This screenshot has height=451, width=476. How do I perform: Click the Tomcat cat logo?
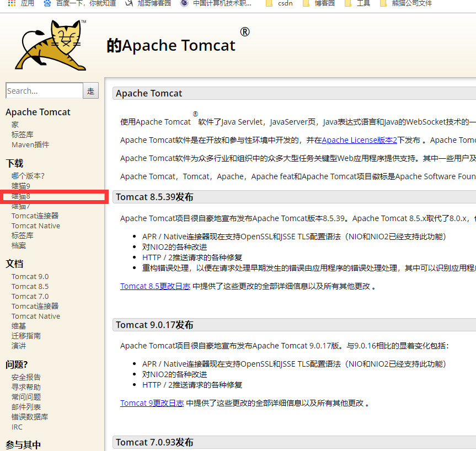point(51,45)
